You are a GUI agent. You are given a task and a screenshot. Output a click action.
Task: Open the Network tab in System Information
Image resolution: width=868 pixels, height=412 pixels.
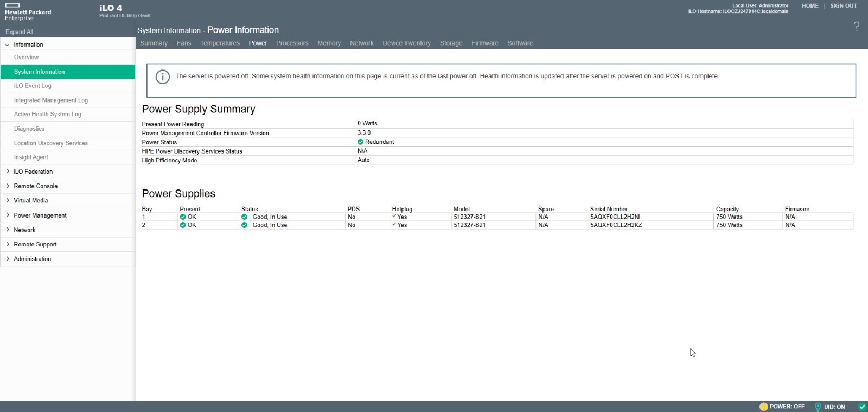361,43
